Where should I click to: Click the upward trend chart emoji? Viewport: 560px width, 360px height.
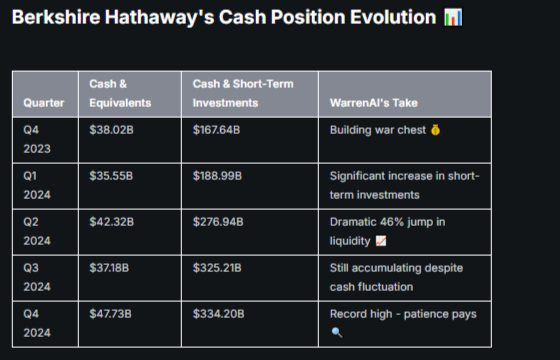click(381, 241)
